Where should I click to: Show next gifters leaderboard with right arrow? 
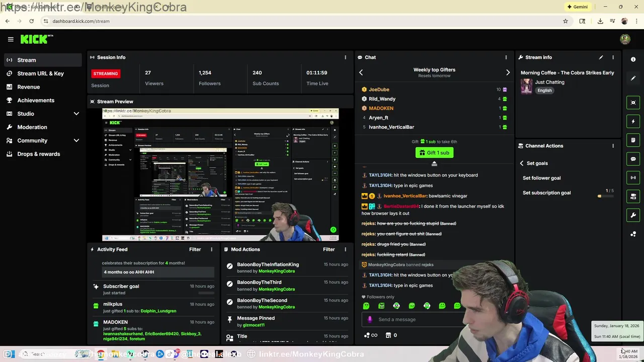point(508,72)
